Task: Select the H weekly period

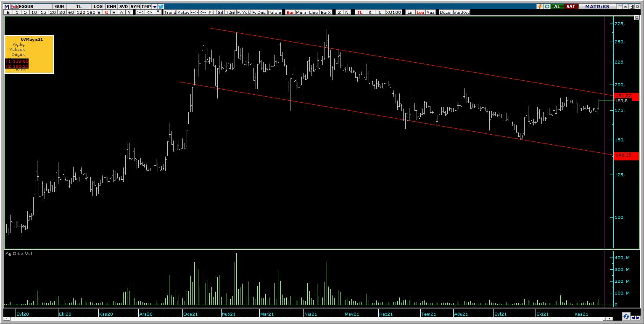Action: point(114,13)
